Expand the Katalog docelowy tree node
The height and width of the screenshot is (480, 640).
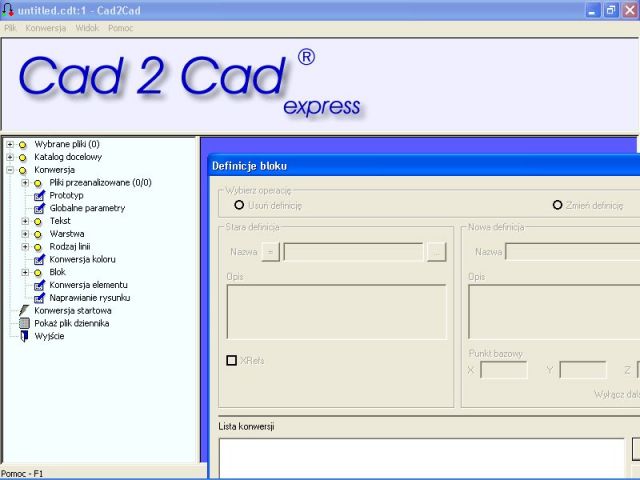click(10, 157)
